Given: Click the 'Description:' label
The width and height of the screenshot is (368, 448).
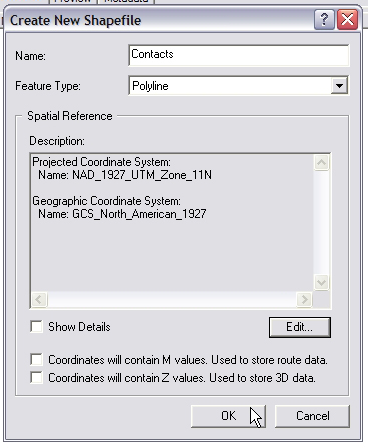Looking at the screenshot, I should (x=57, y=141).
